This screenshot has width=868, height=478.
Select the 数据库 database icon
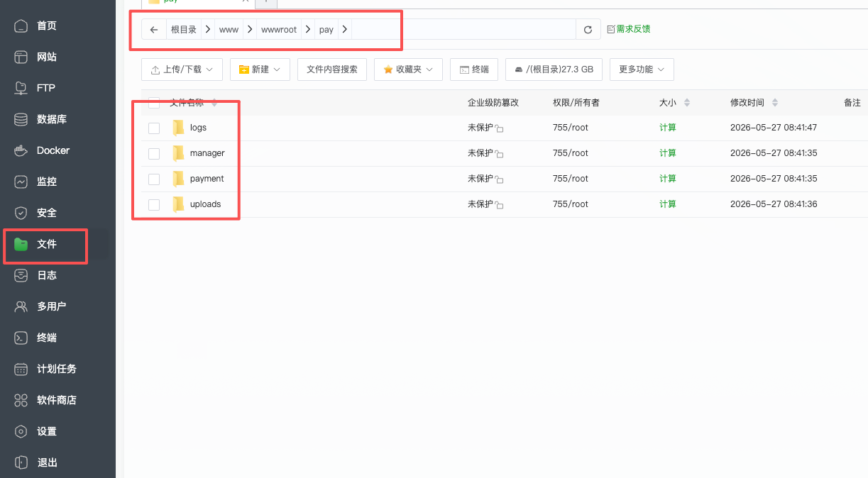[21, 119]
